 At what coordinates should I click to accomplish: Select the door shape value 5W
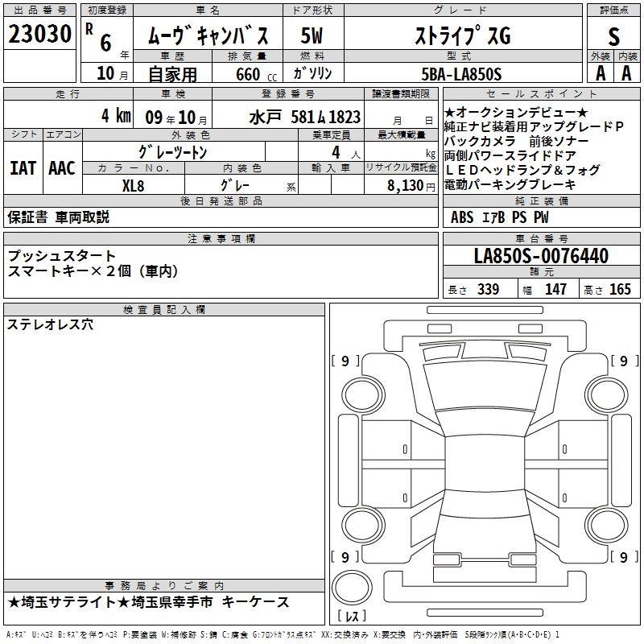(312, 37)
